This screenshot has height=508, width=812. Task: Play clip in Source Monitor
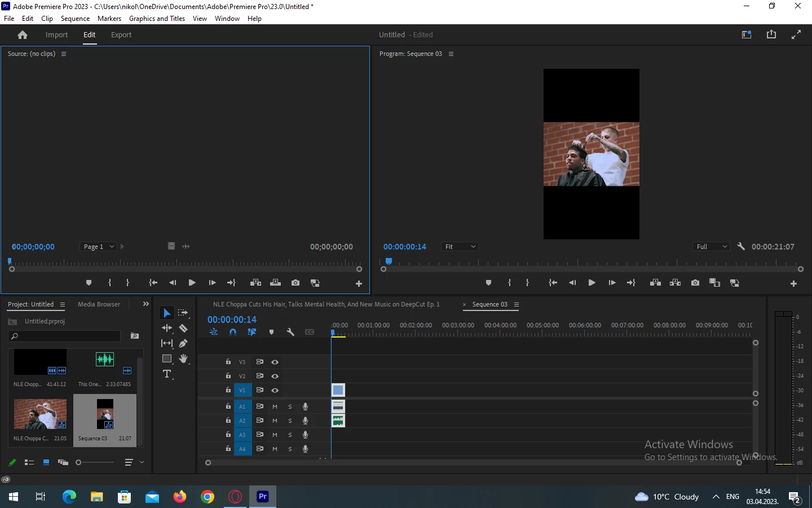192,283
